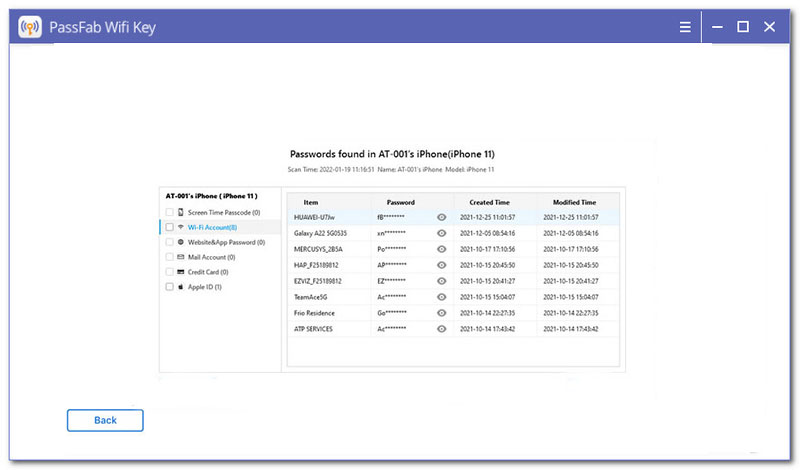Viewport: 800px width, 470px height.
Task: Reveal the EZVIZ_F25189812 password
Action: coord(442,281)
